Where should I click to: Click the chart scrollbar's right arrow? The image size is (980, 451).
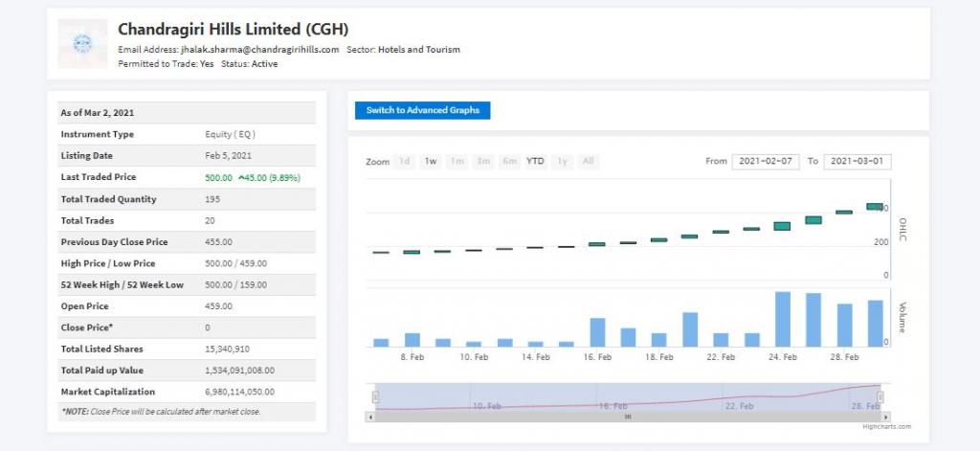coord(887,417)
